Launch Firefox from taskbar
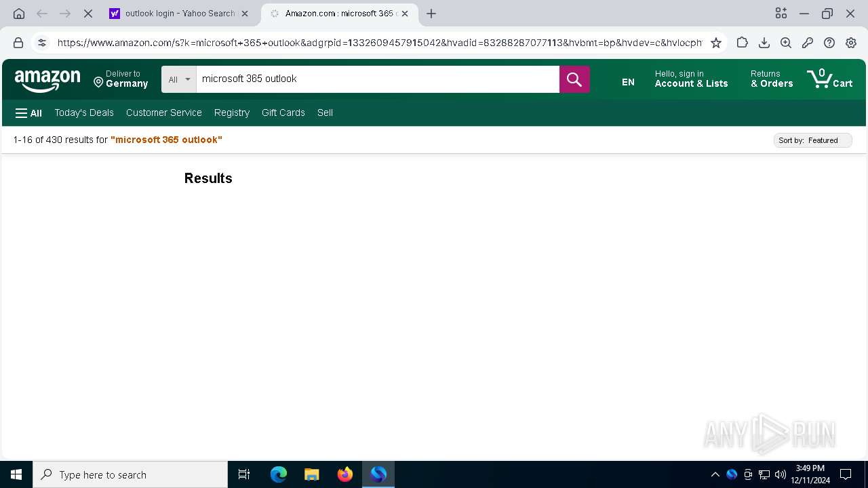The width and height of the screenshot is (868, 488). (x=345, y=474)
